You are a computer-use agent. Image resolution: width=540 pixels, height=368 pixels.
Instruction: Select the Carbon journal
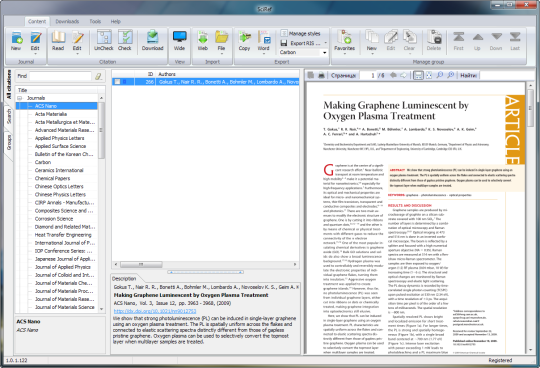[43, 162]
